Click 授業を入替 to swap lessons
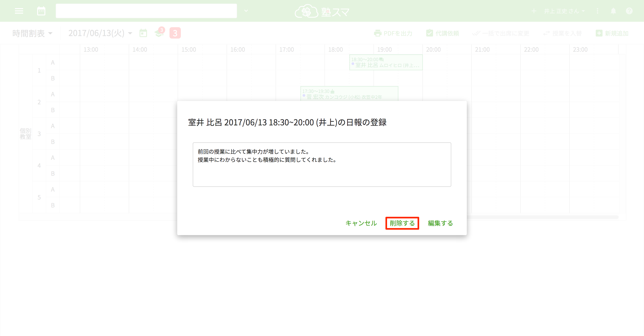644x336 pixels. tap(562, 33)
